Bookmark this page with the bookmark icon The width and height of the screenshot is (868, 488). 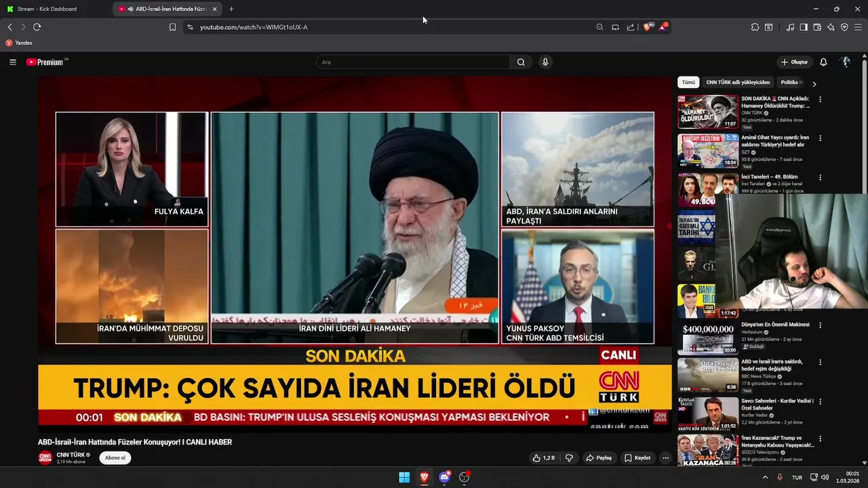click(172, 27)
